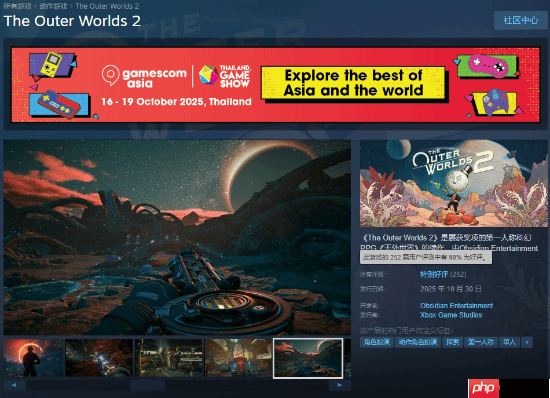Select the third thumbnail showing interior scene
This screenshot has height=398, width=550.
tap(169, 358)
